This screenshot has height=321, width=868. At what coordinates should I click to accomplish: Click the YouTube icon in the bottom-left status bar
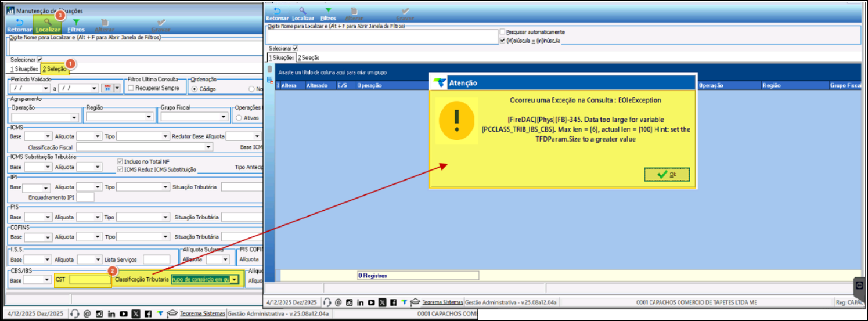click(x=123, y=313)
